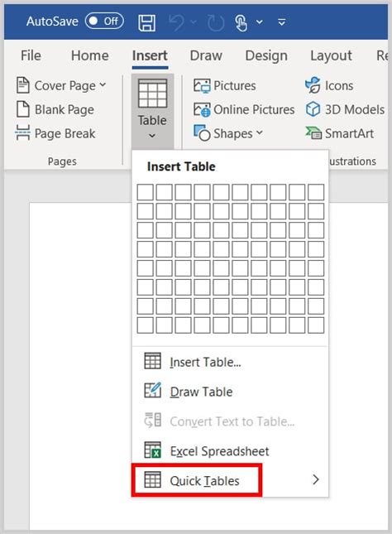Go to the Layout tab
Screen dimensions: 392x534
pyautogui.click(x=331, y=55)
